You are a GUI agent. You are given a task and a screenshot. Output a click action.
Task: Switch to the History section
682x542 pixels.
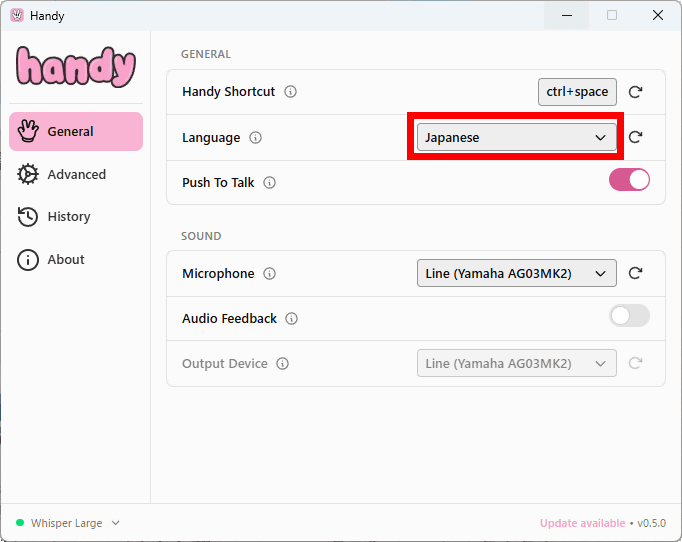[68, 217]
